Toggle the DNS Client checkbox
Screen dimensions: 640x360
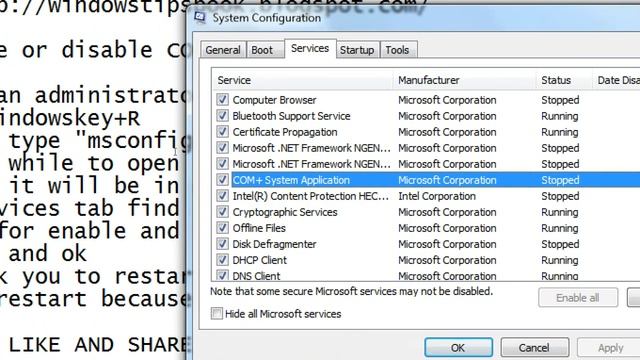tap(222, 276)
